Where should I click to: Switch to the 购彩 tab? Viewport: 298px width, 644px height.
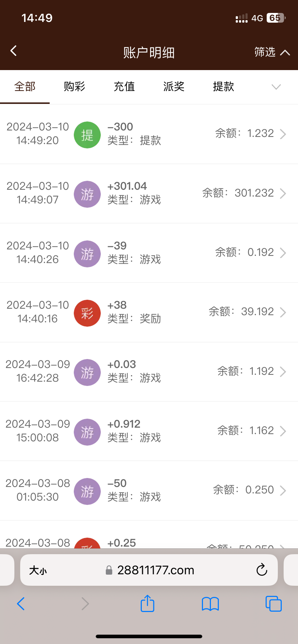point(74,87)
